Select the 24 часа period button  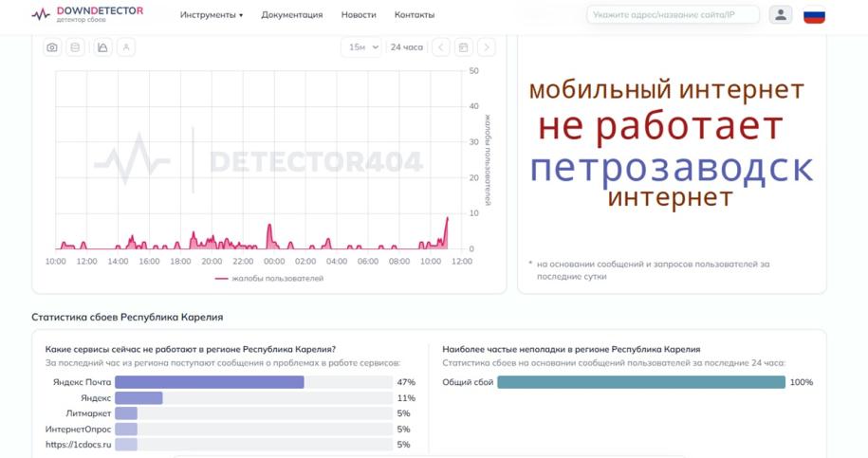point(406,47)
